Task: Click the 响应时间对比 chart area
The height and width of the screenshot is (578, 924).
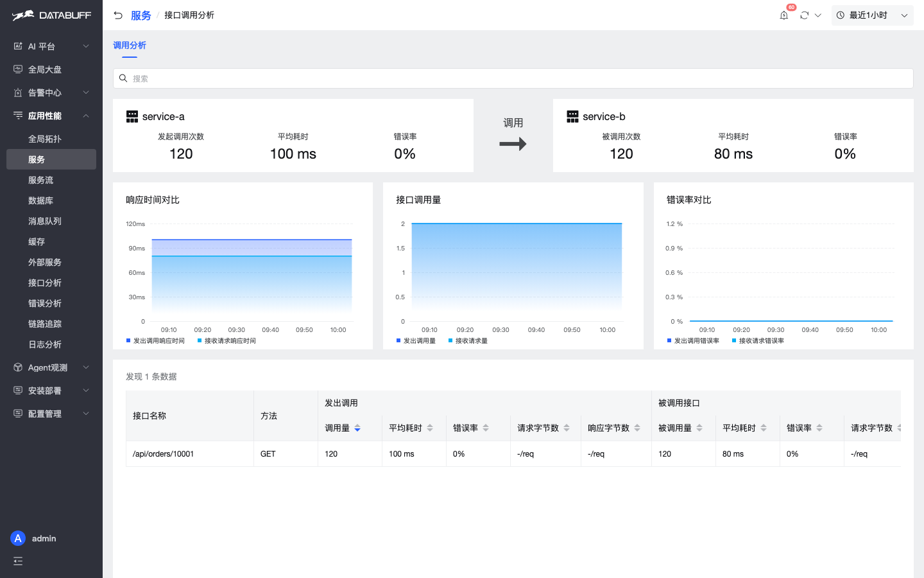Action: [x=252, y=272]
